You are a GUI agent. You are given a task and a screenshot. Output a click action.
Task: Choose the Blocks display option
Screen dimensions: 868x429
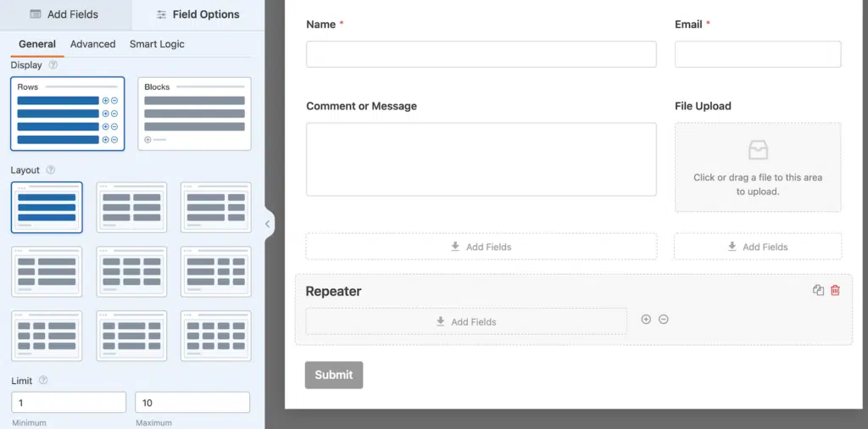click(x=194, y=114)
